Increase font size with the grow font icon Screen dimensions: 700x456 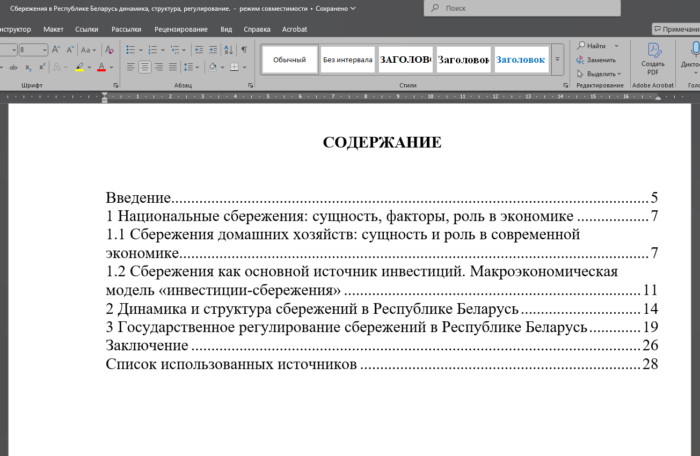point(56,50)
